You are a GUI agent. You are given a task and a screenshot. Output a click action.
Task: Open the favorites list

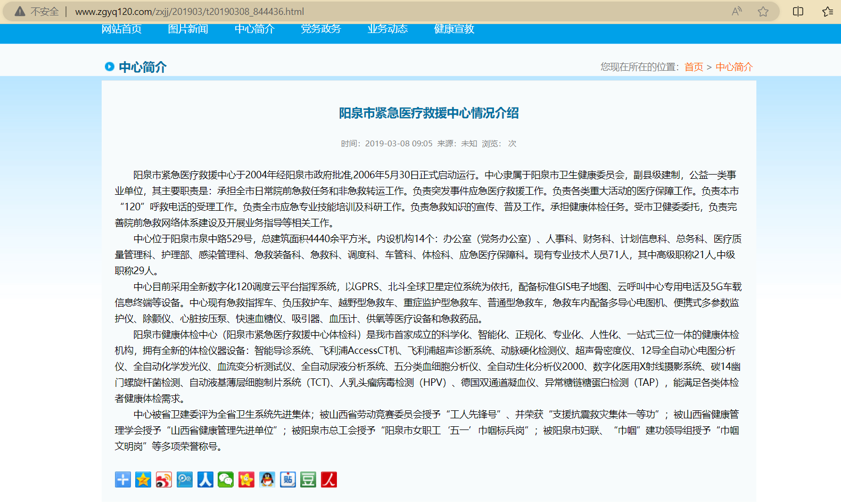point(827,11)
